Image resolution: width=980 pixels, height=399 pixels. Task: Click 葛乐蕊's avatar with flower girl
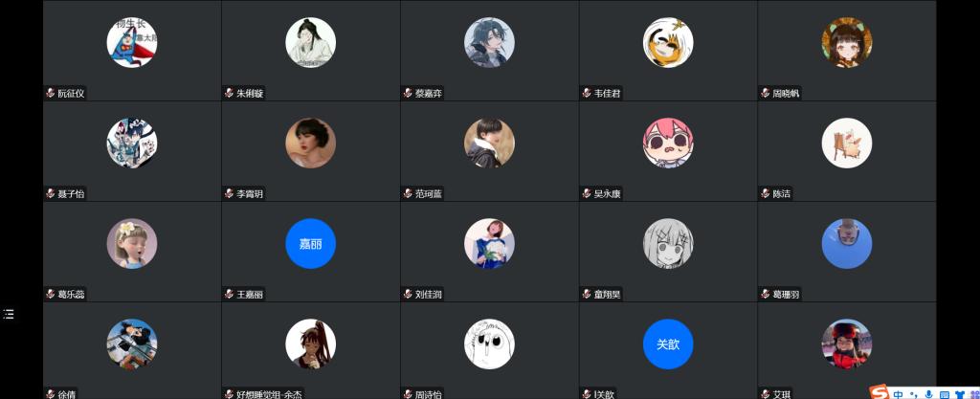pos(132,244)
